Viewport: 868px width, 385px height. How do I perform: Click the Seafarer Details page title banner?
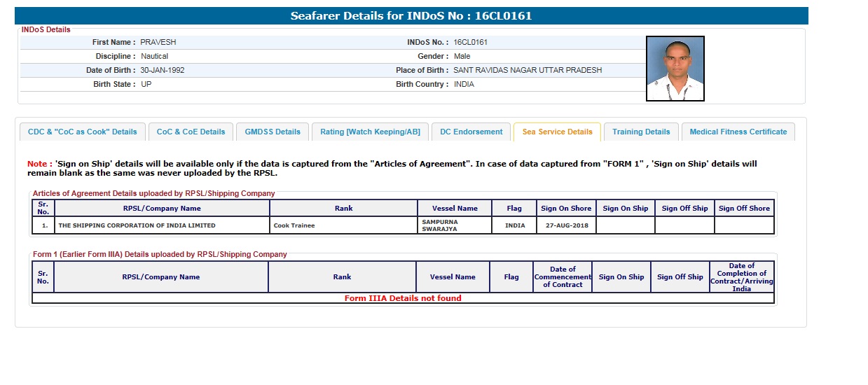[x=411, y=15]
